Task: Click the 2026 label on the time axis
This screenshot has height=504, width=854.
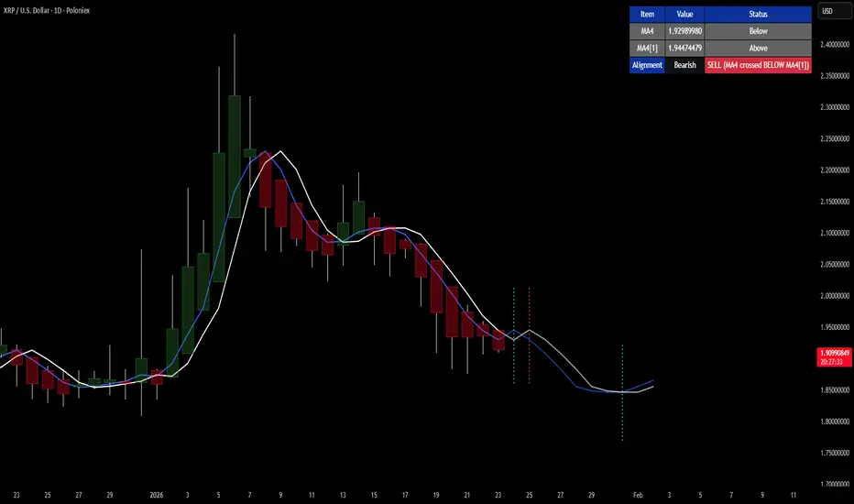Action: click(157, 495)
